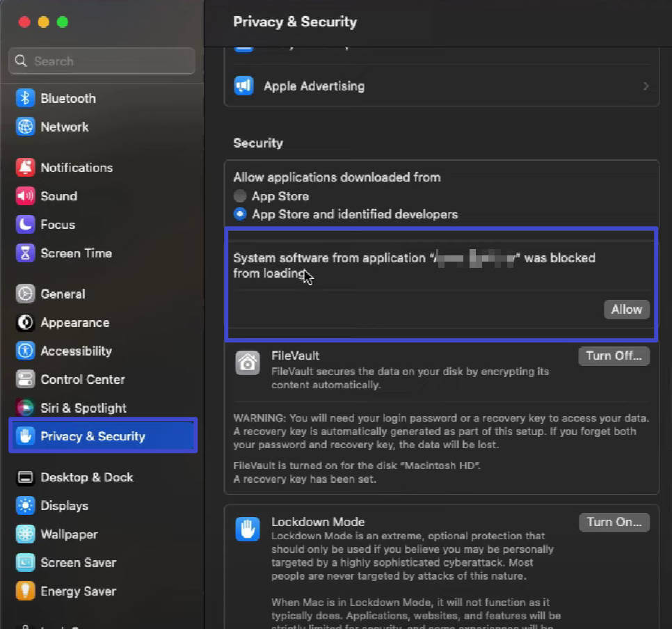Click the Apple Advertising megaphone icon
The height and width of the screenshot is (629, 672).
244,86
